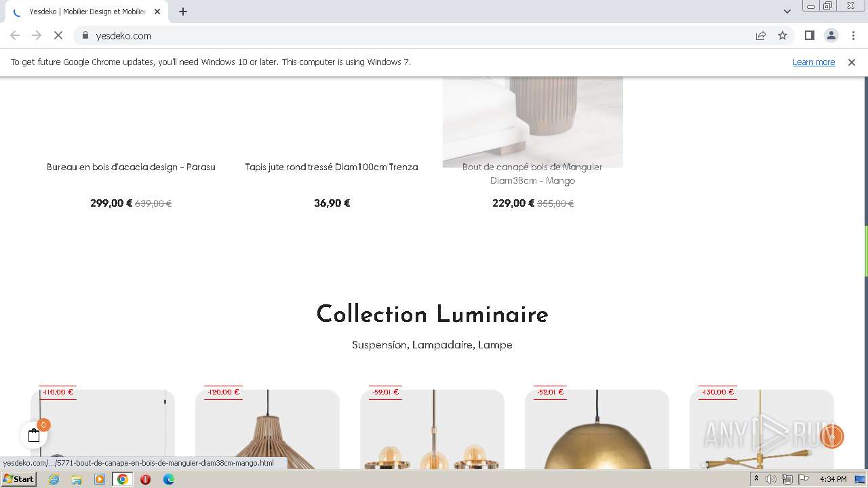The width and height of the screenshot is (868, 488).
Task: Click Suspension, Lampadaire, Lampe subtitle
Action: click(432, 345)
